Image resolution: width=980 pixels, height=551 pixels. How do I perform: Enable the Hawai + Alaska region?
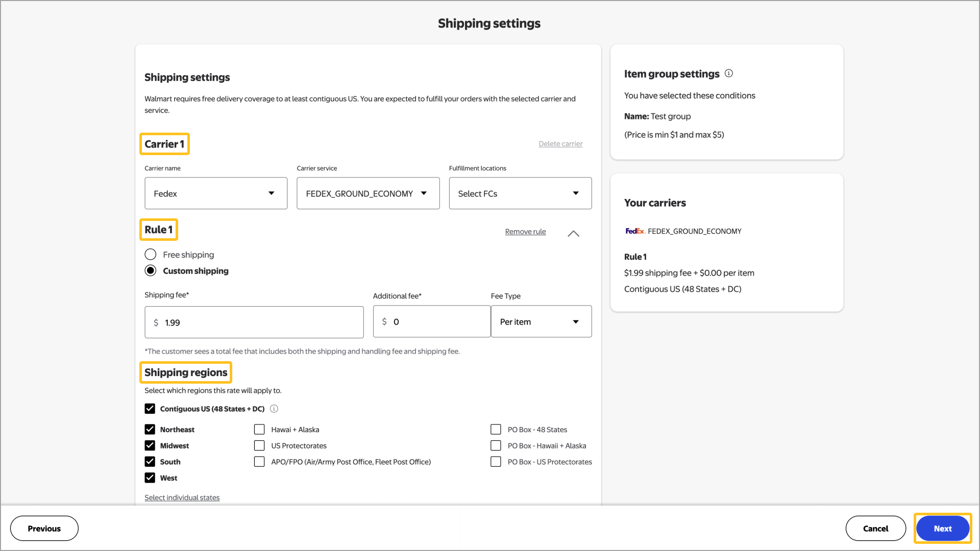click(259, 429)
